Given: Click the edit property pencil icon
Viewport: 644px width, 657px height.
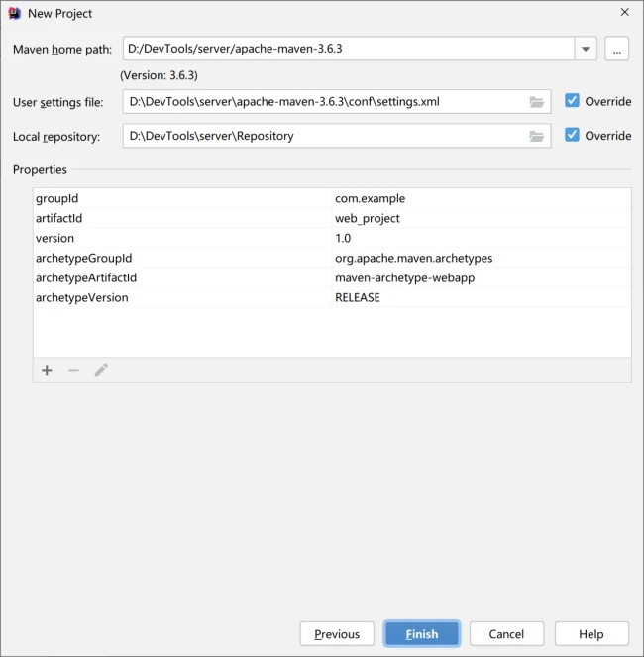Looking at the screenshot, I should click(101, 370).
